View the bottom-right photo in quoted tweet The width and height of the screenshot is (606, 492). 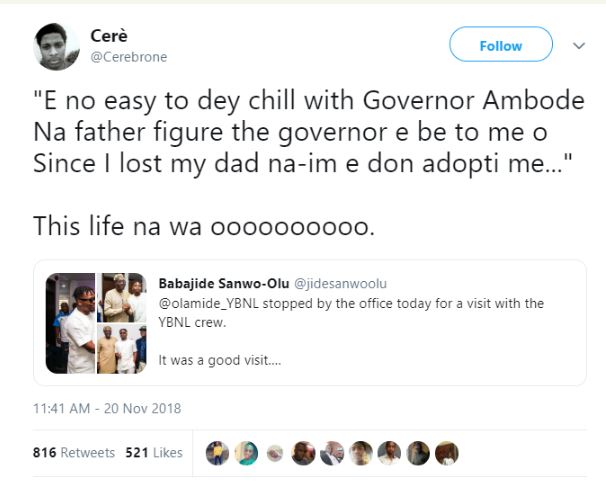click(122, 349)
